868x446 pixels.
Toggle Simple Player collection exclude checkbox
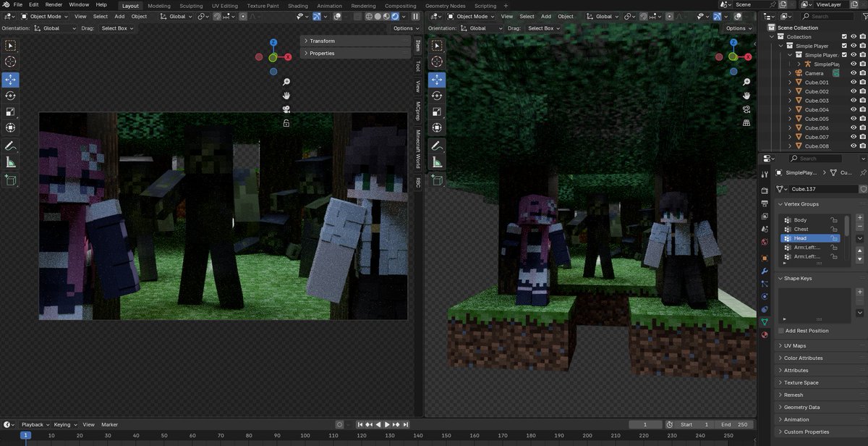[844, 46]
